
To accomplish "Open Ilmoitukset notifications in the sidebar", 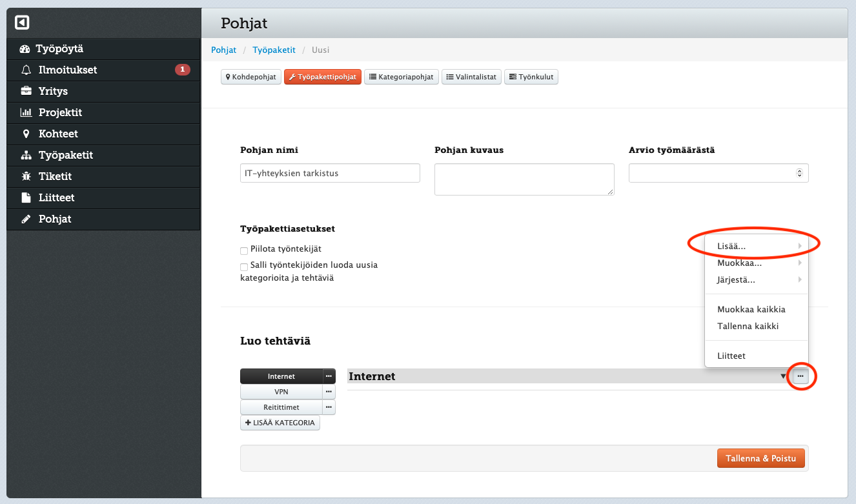I will pyautogui.click(x=67, y=70).
